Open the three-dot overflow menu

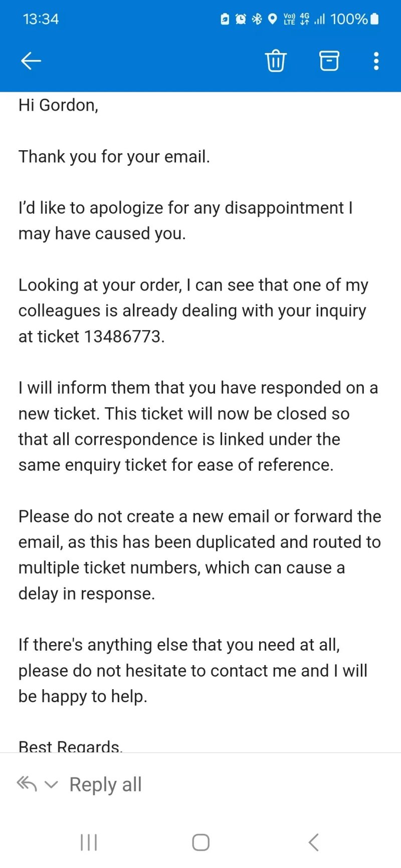click(376, 61)
